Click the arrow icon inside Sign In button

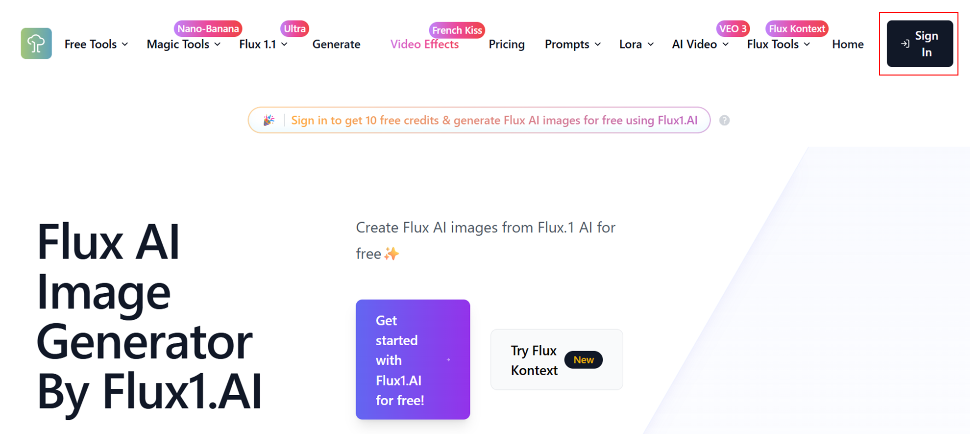pyautogui.click(x=905, y=44)
